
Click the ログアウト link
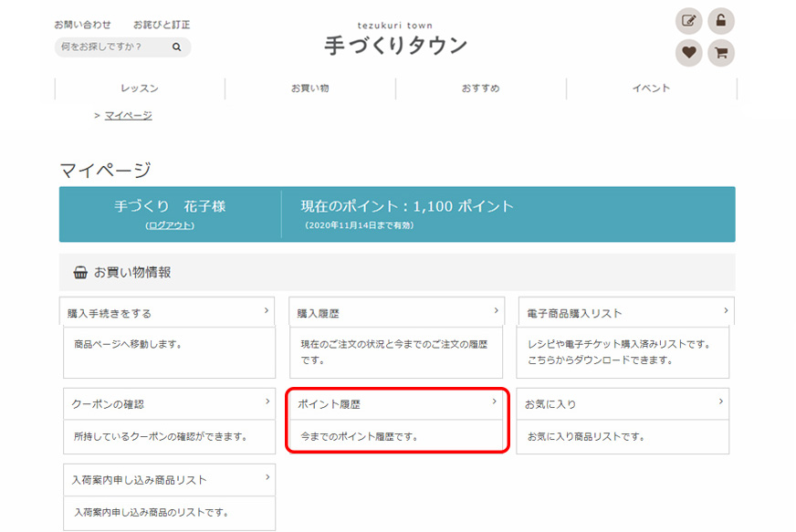170,225
